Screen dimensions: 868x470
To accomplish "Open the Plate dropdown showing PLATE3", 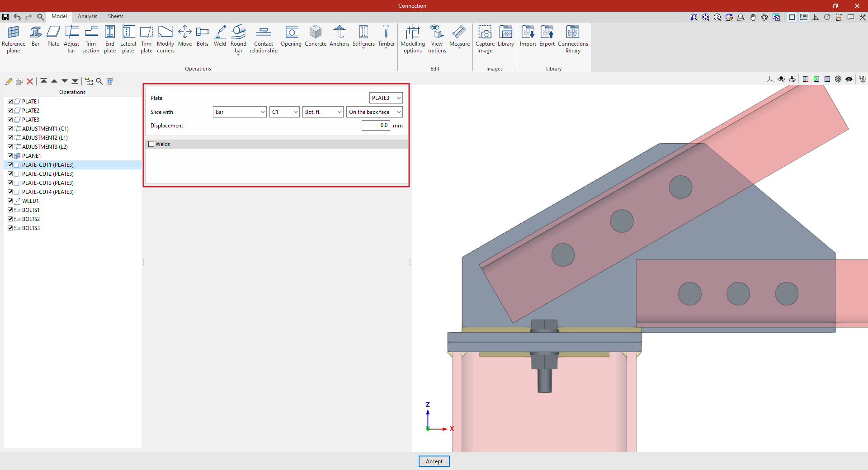I will click(386, 98).
